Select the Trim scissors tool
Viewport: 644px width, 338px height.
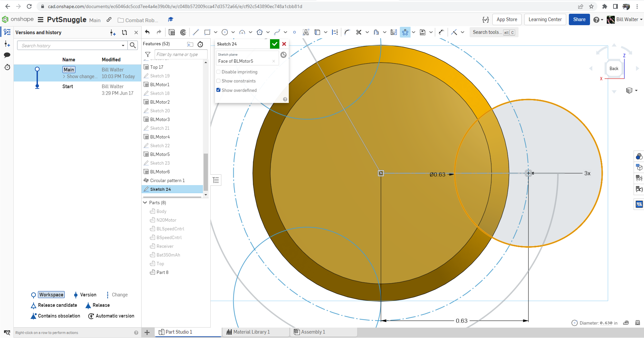click(359, 32)
